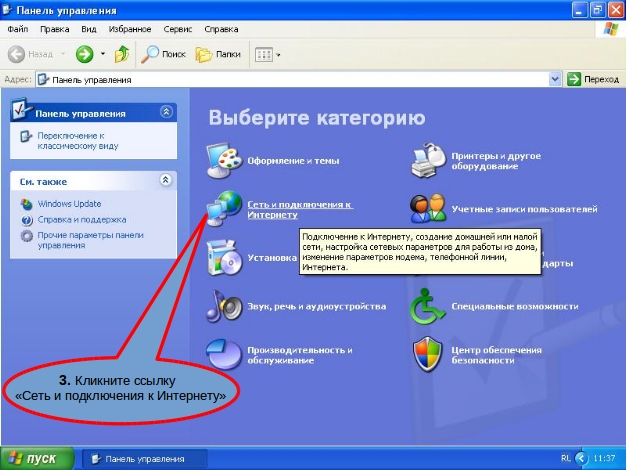
Task: Open the Back history dropdown arrow
Action: [63, 54]
